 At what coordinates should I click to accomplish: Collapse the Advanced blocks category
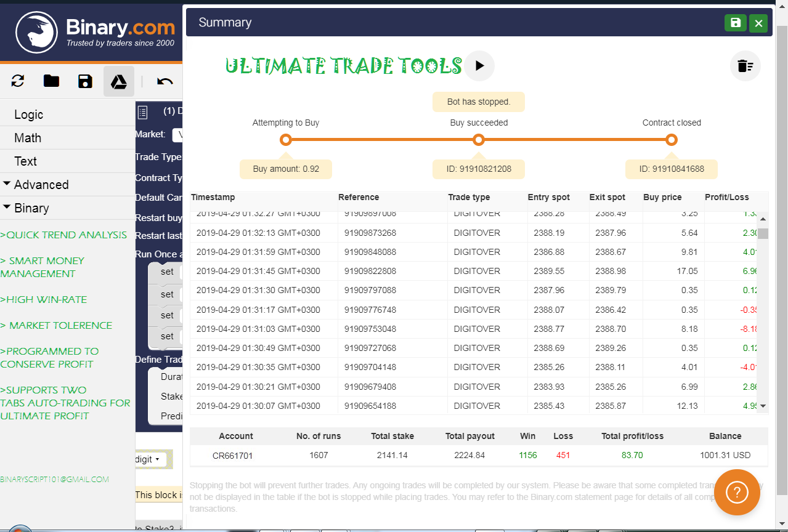(41, 184)
